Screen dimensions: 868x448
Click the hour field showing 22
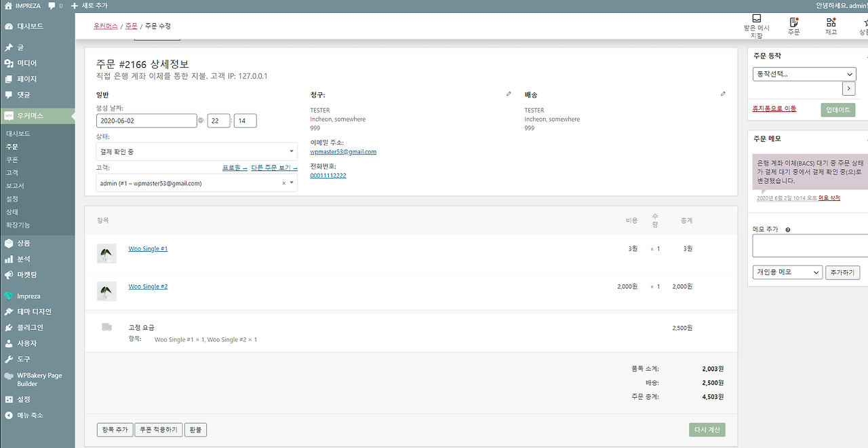point(218,121)
